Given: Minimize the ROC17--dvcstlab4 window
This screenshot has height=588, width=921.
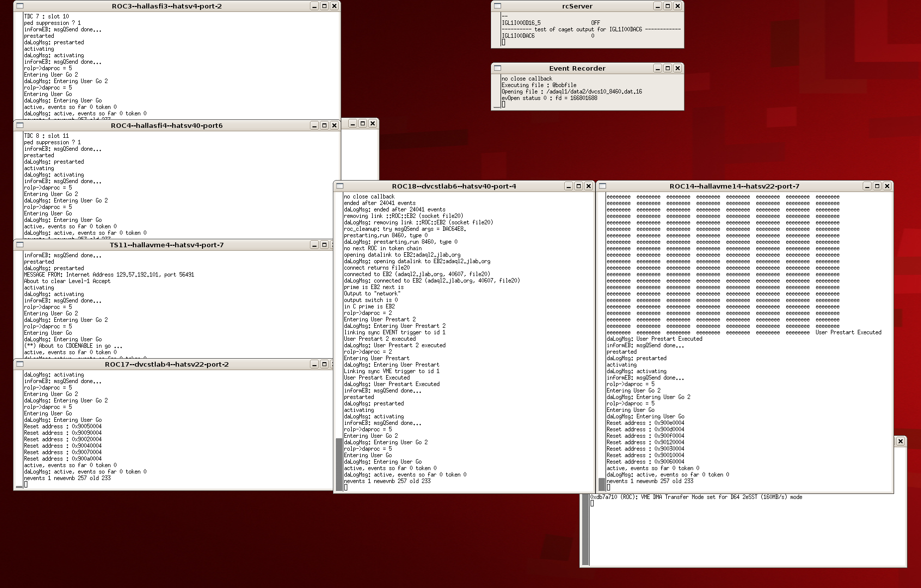Looking at the screenshot, I should click(314, 364).
